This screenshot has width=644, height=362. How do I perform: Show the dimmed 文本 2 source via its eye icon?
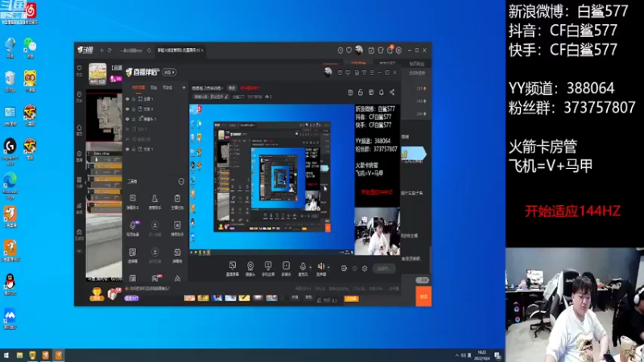pos(127,130)
